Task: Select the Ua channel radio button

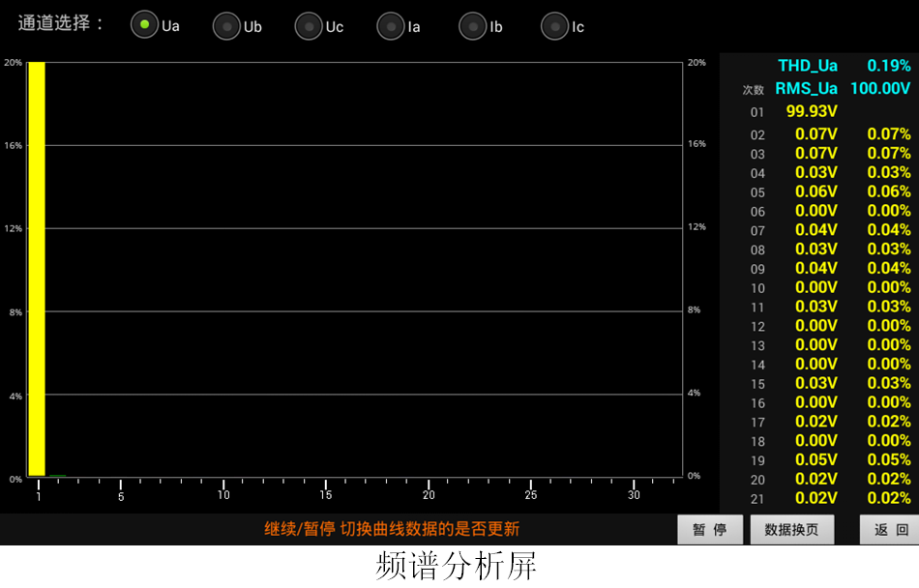Action: [x=145, y=26]
